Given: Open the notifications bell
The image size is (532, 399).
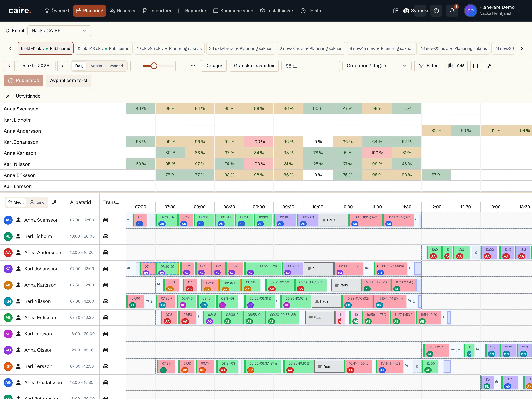Looking at the screenshot, I should coord(452,11).
